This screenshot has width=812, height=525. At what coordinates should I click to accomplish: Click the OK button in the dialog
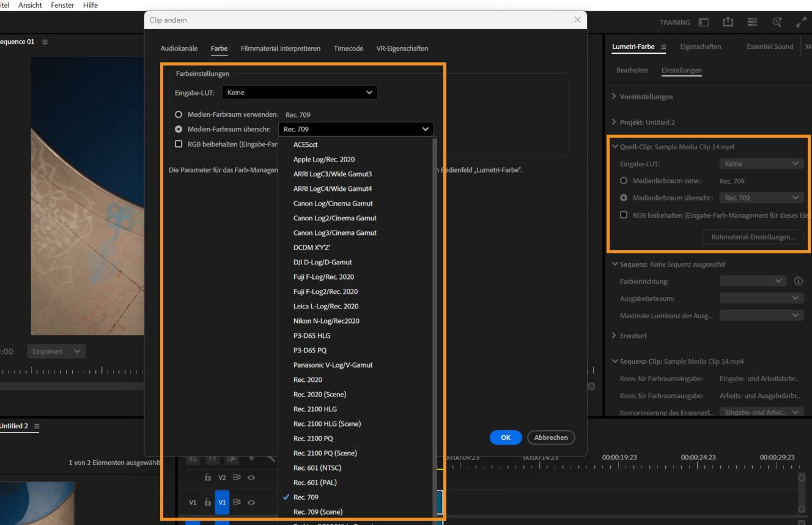click(505, 437)
